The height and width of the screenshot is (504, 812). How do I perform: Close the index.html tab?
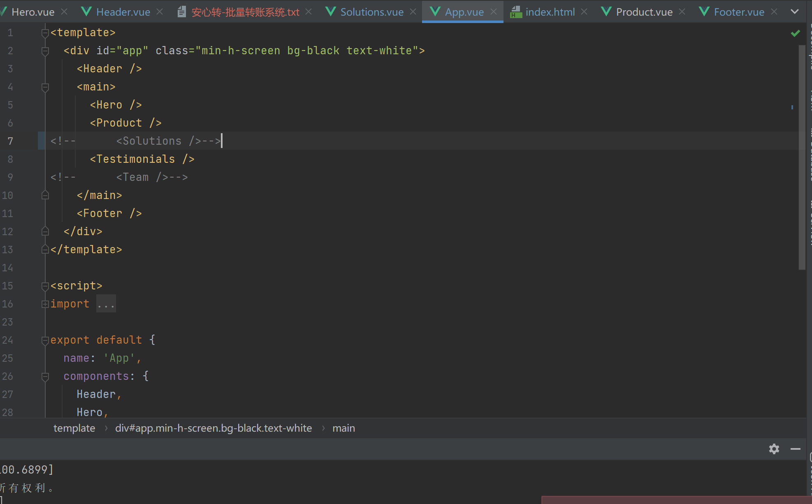point(584,12)
